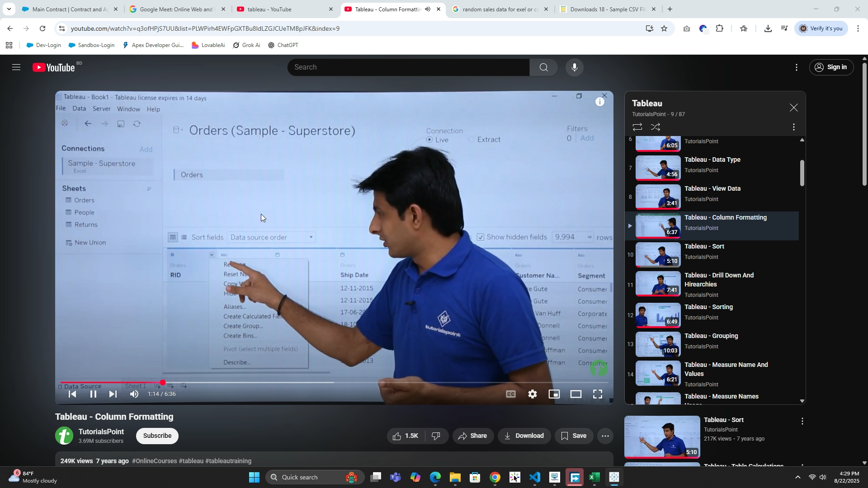Toggle playlist loop
Viewport: 868px width, 488px height.
637,127
